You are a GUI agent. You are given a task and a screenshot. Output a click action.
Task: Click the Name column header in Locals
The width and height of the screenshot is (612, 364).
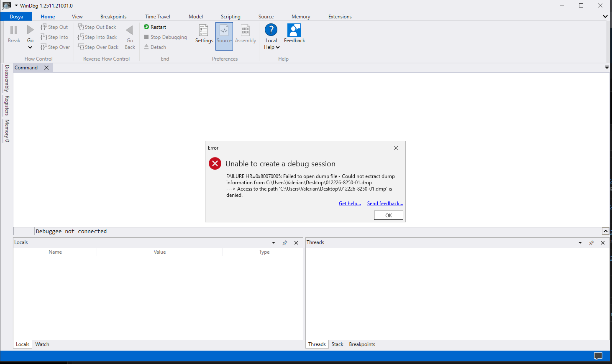tap(55, 252)
